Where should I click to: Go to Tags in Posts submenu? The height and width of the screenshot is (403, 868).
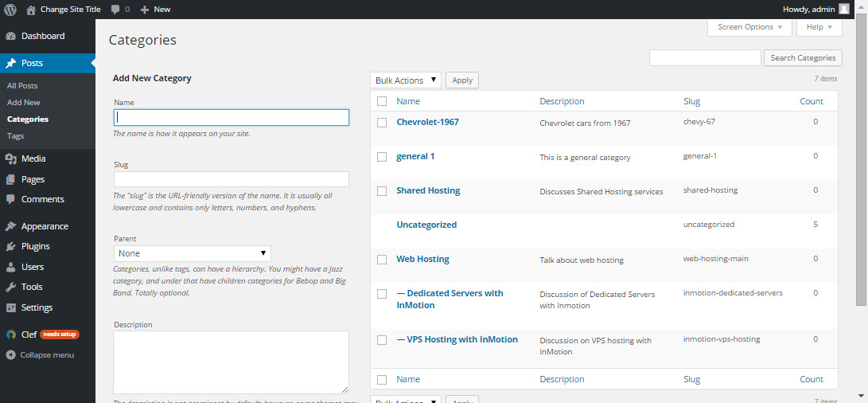[15, 136]
